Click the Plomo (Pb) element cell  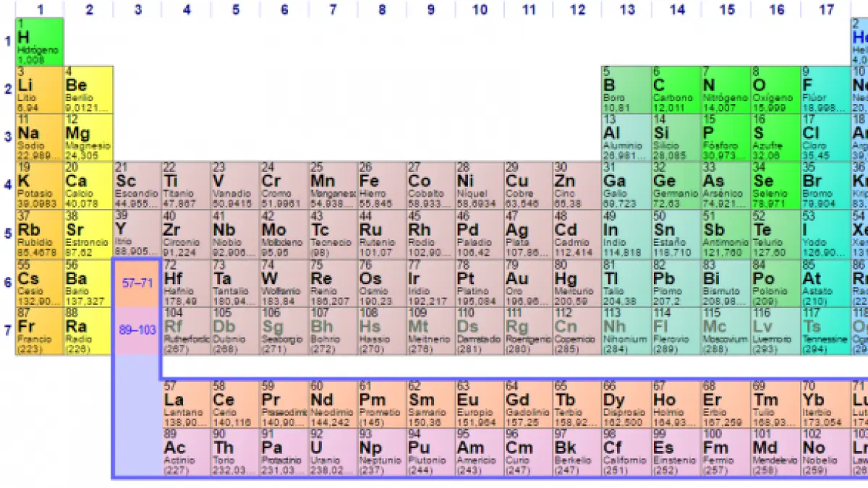(676, 283)
